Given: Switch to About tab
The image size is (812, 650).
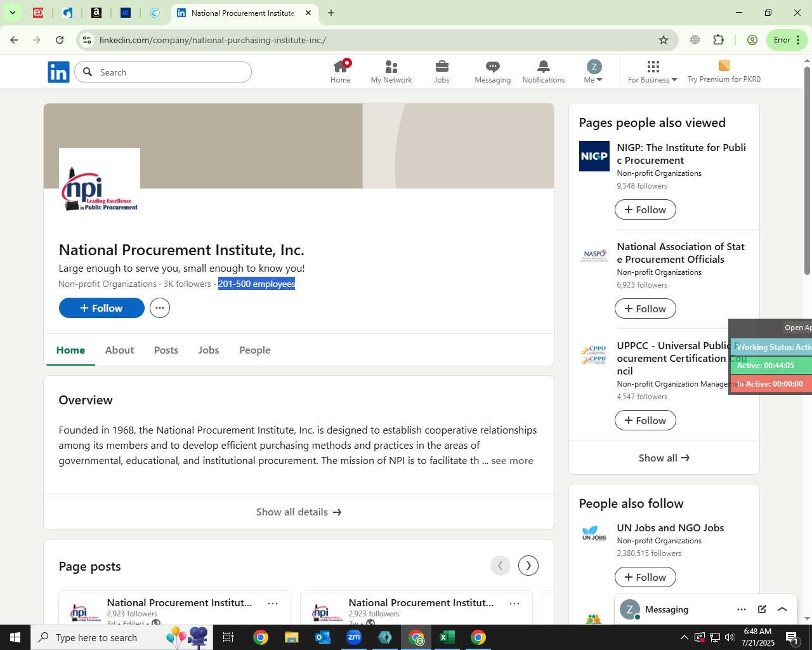Looking at the screenshot, I should (119, 350).
